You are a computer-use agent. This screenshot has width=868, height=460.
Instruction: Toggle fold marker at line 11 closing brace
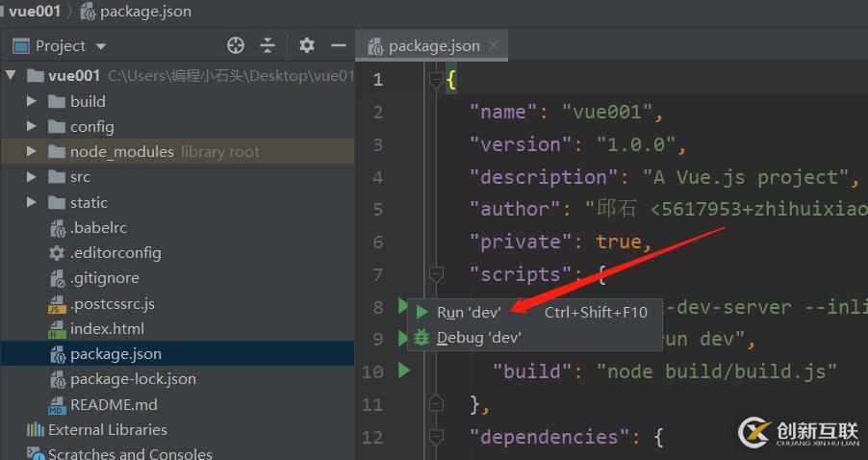(x=436, y=402)
